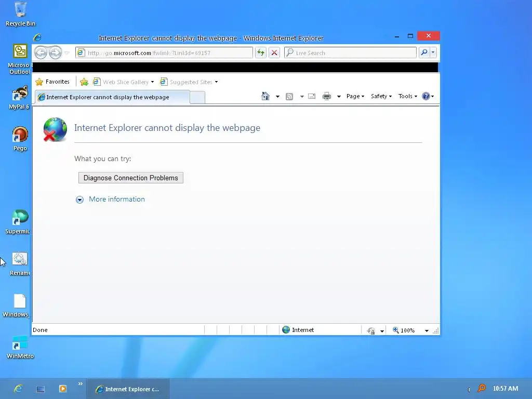Screen dimensions: 532x399
Task: Open the recent pages dropdown next to Forward
Action: [x=67, y=53]
